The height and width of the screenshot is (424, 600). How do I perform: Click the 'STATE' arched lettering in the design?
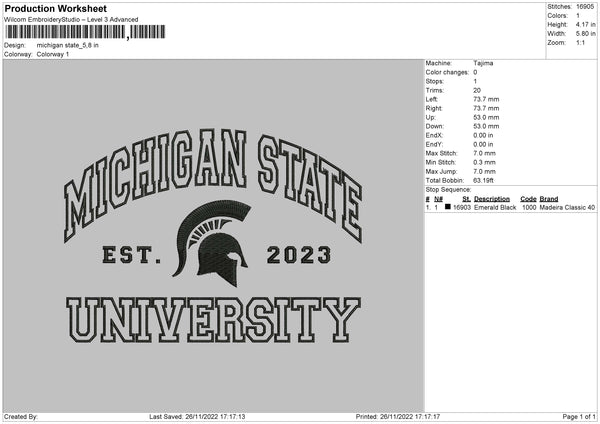310,188
